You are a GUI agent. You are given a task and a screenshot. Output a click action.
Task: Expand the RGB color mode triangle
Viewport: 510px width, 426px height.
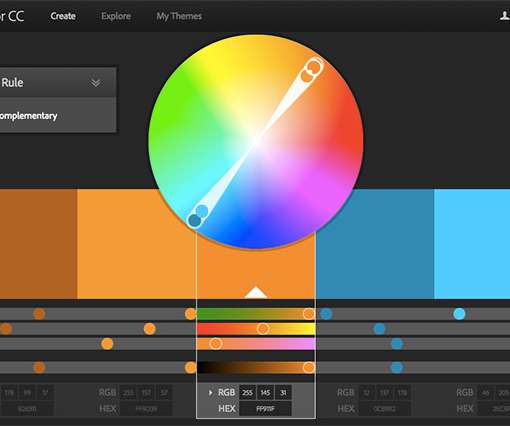click(210, 393)
